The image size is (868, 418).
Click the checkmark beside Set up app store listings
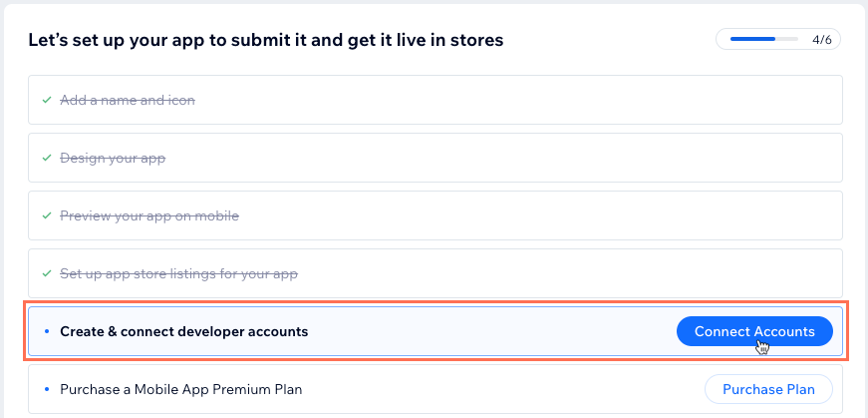[x=47, y=274]
